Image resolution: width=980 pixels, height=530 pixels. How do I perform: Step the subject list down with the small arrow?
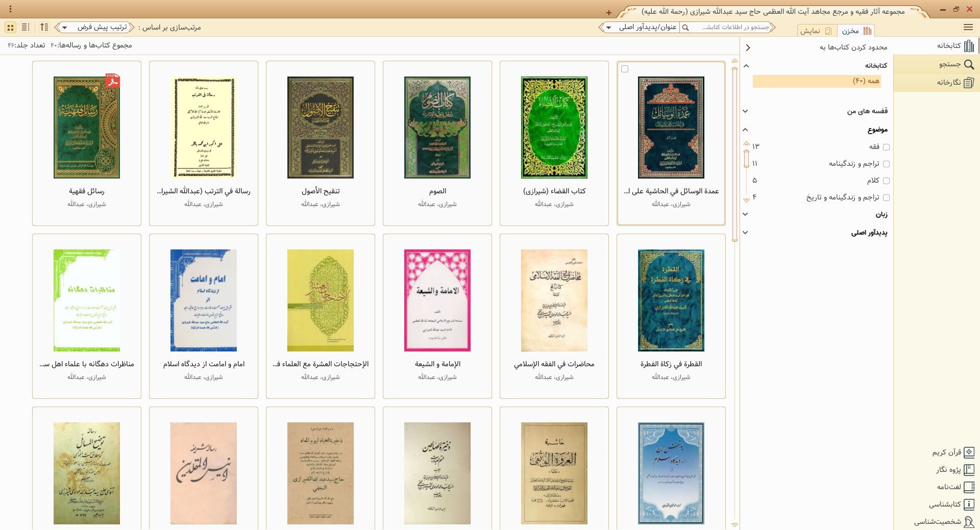[746, 200]
